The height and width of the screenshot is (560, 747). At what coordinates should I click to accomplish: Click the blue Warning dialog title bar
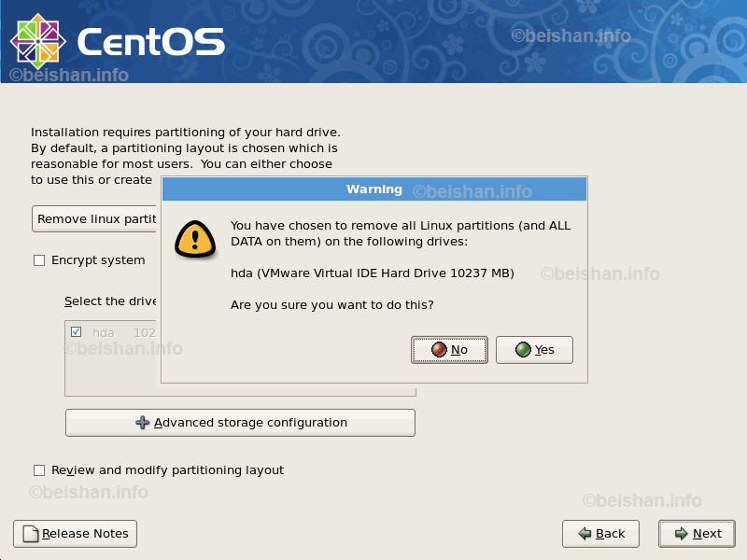[x=374, y=189]
